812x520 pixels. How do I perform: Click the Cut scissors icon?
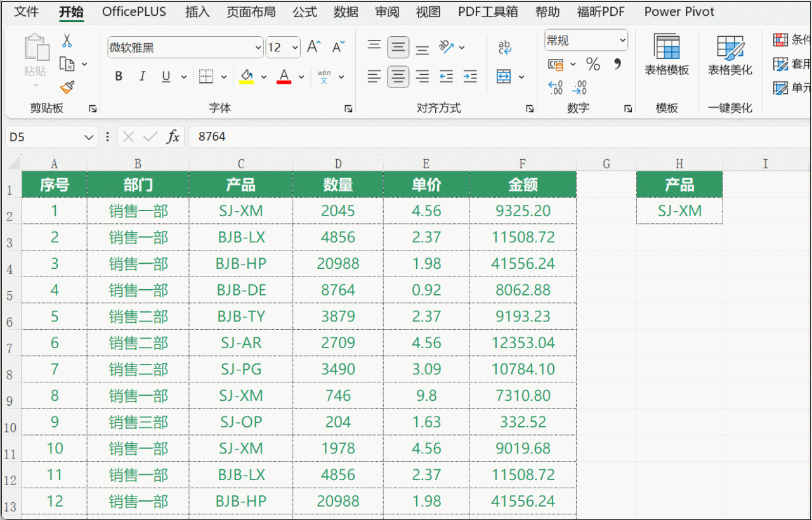(67, 41)
